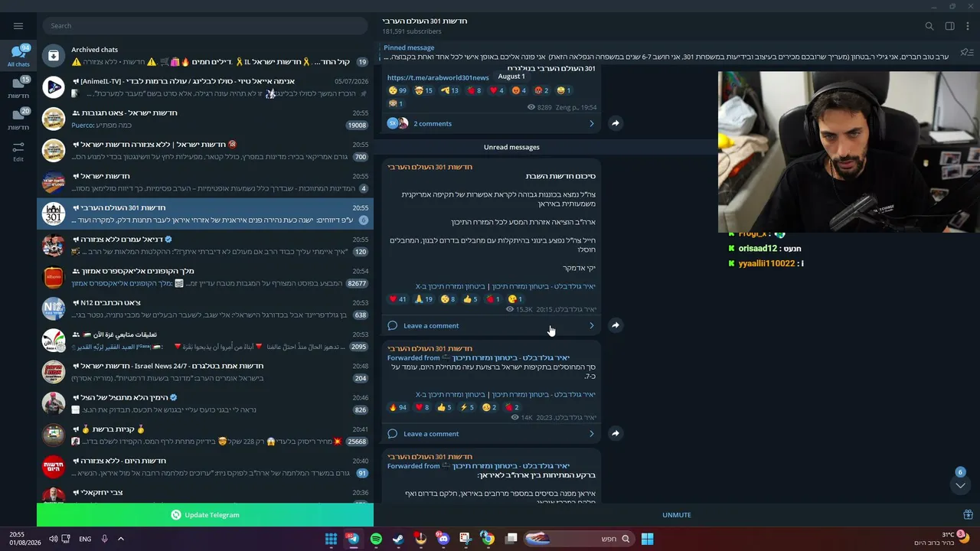Open the folder tab with badge 20

18,119
